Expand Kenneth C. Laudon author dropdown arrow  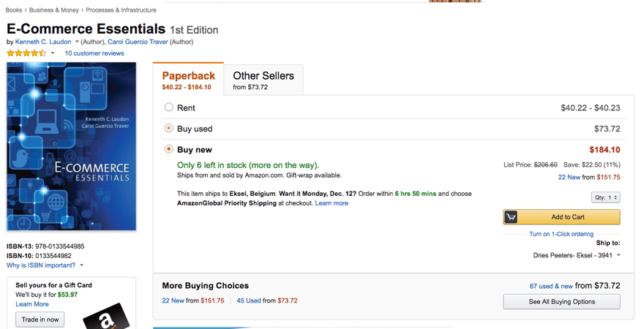pyautogui.click(x=77, y=42)
